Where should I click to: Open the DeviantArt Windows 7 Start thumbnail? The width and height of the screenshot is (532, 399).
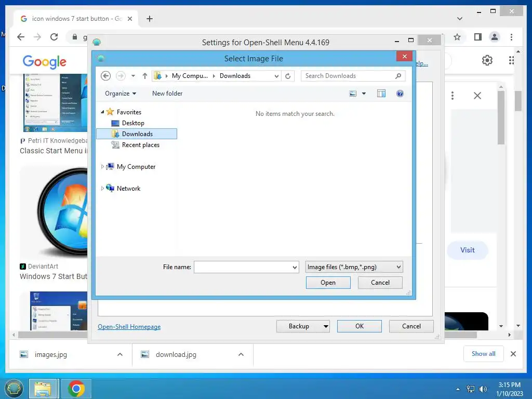(54, 212)
